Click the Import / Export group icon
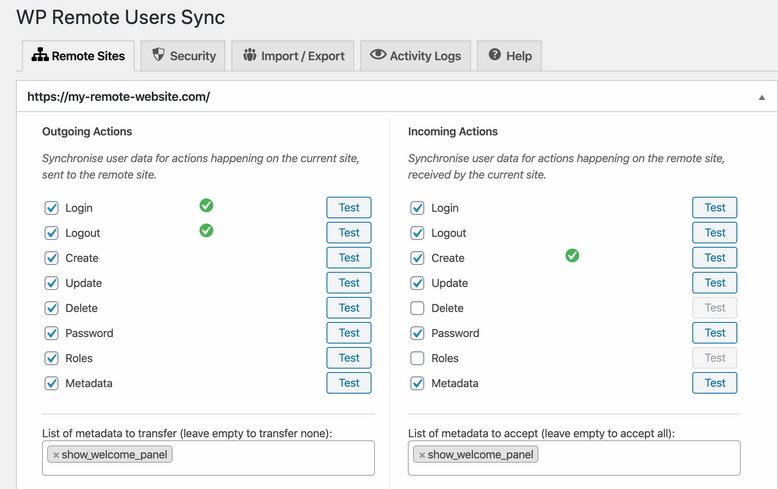The image size is (778, 489). point(250,55)
